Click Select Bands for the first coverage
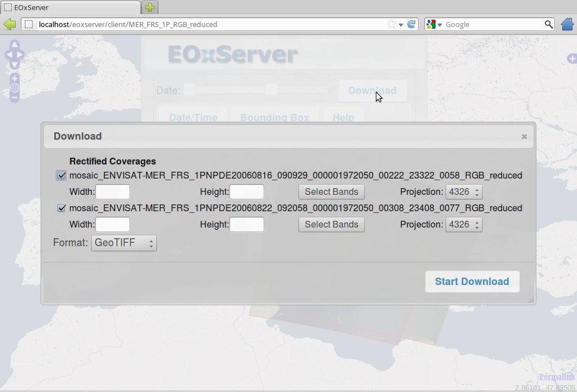577x392 pixels. click(331, 192)
